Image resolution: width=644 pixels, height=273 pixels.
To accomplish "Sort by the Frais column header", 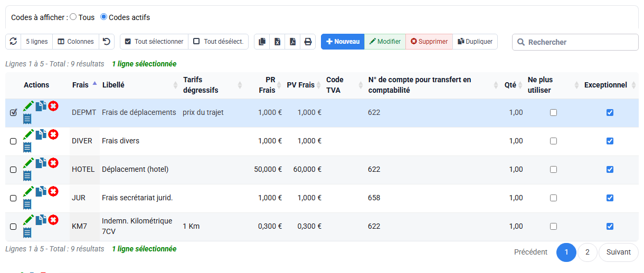I will tap(84, 85).
